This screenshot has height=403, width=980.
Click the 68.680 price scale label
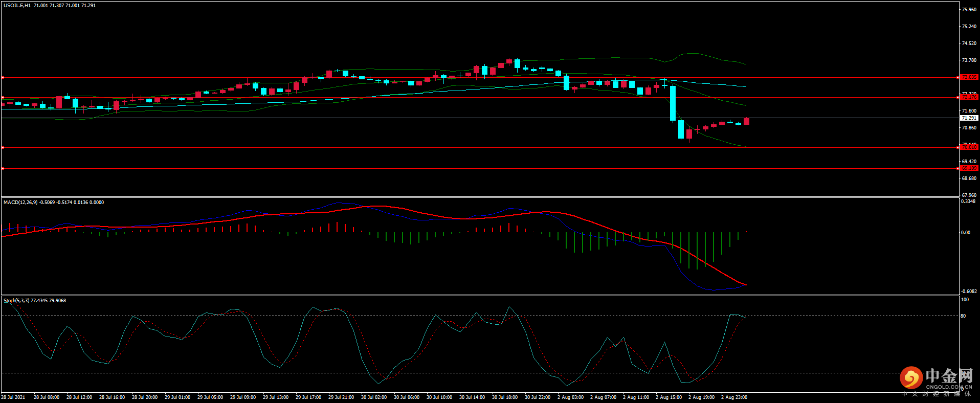coord(969,178)
